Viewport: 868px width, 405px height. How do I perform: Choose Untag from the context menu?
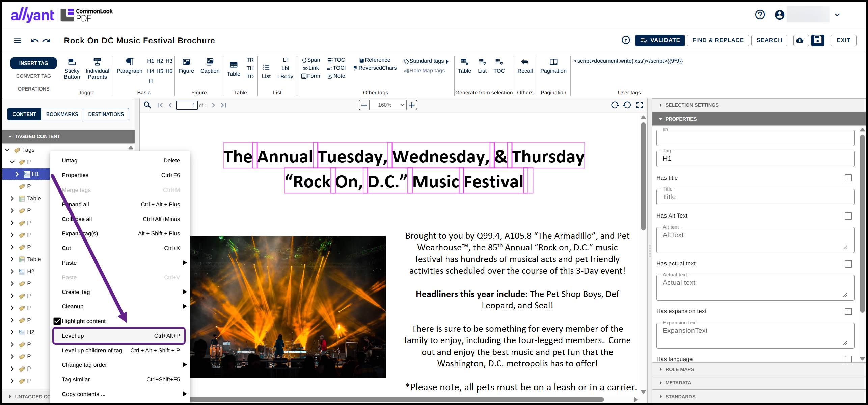pyautogui.click(x=120, y=160)
